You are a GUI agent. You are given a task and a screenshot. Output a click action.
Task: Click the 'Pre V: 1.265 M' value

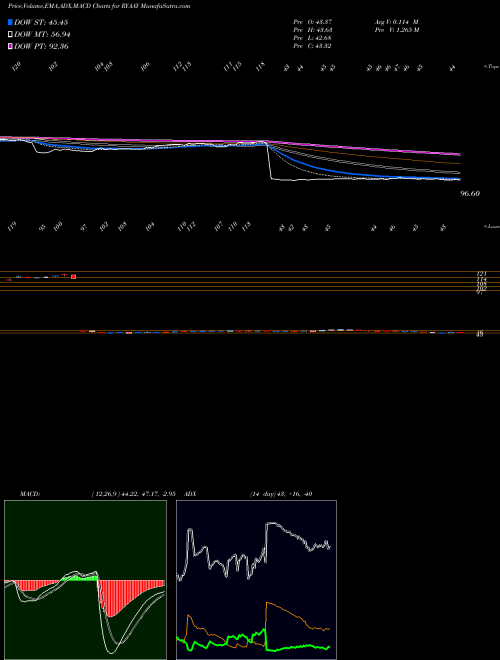396,30
